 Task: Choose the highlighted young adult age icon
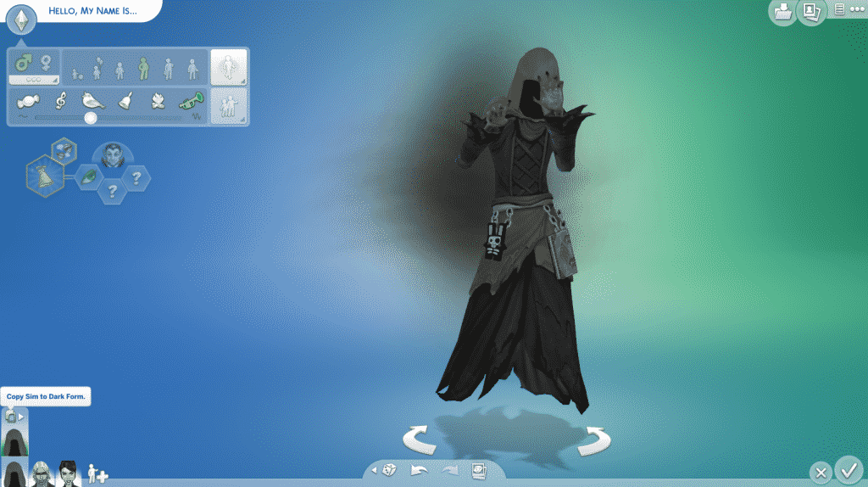pos(143,68)
